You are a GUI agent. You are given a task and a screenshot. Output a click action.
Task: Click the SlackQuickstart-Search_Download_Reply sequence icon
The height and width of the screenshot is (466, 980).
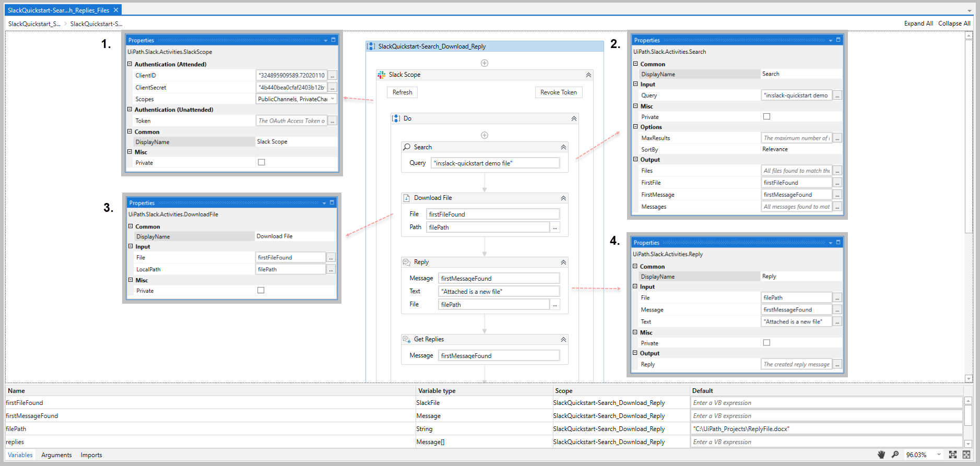371,46
